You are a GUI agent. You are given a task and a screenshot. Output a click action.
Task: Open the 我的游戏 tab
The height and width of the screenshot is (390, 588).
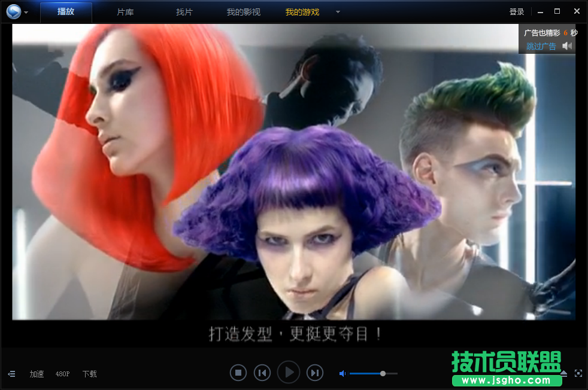[x=302, y=12]
